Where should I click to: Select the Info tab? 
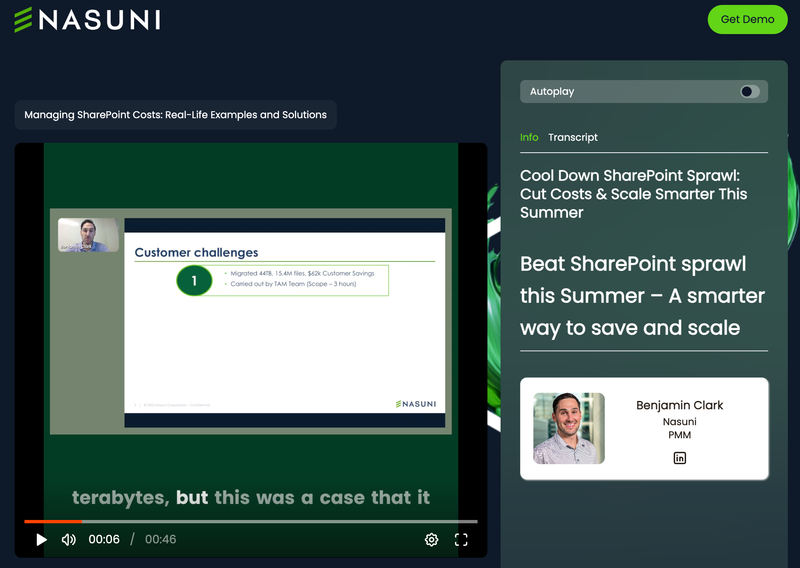tap(529, 137)
